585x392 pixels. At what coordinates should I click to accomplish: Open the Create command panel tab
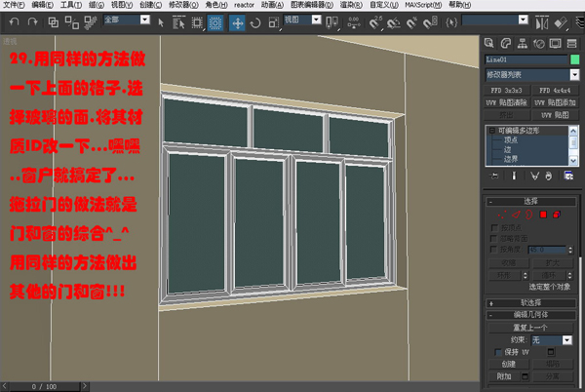488,43
